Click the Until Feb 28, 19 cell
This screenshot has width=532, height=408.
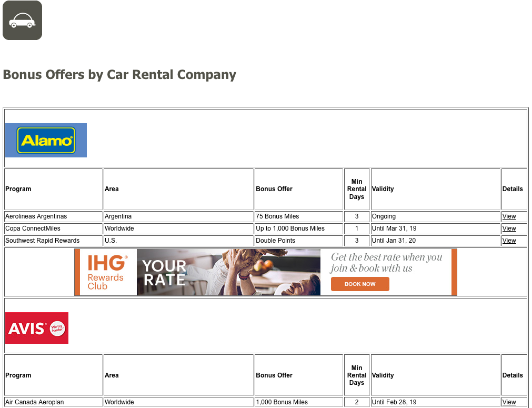(x=436, y=402)
